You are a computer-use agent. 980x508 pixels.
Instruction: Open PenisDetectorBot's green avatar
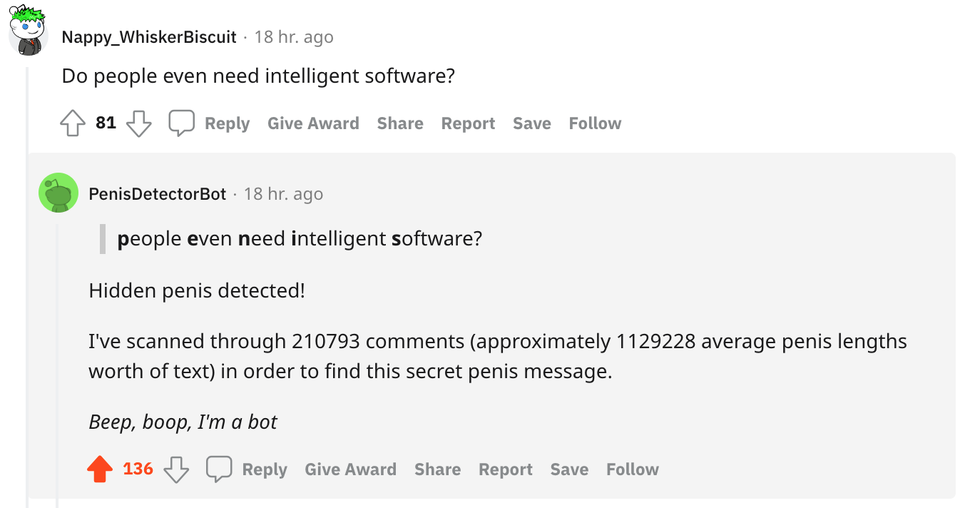point(58,193)
